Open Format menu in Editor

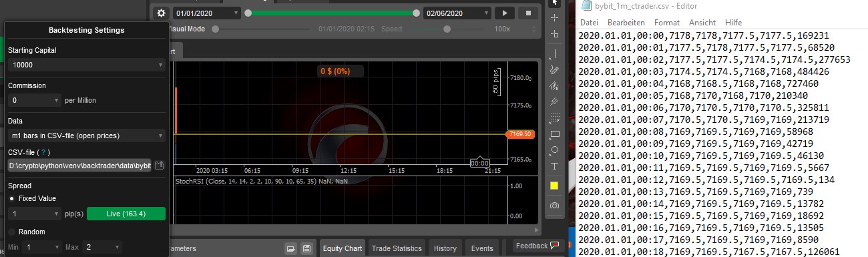click(x=666, y=22)
